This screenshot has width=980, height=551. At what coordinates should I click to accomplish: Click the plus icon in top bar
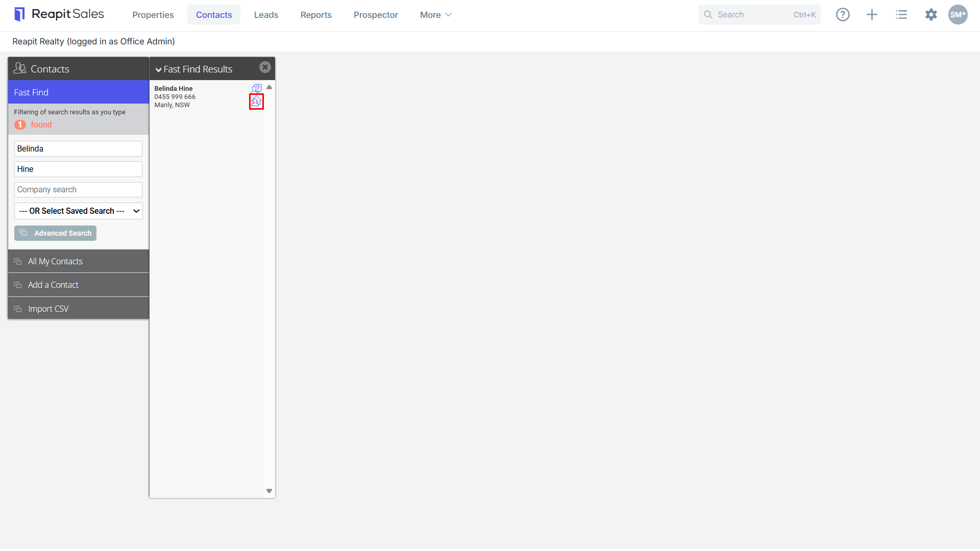pos(872,15)
